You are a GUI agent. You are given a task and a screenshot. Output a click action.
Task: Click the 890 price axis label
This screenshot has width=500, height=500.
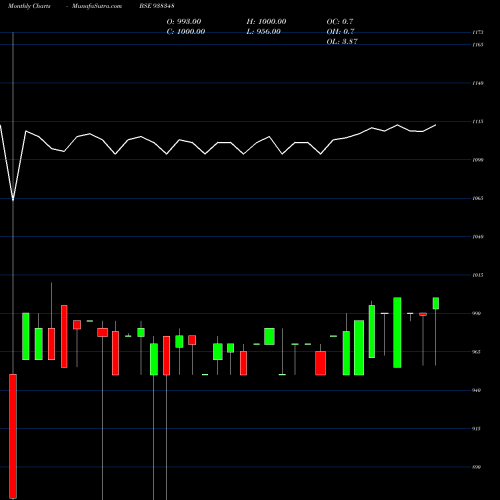(x=477, y=467)
